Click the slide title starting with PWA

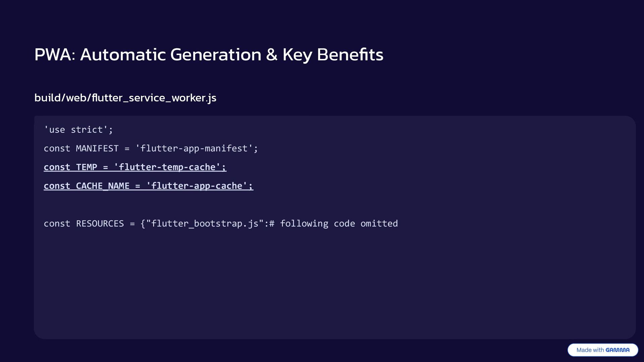(x=208, y=54)
